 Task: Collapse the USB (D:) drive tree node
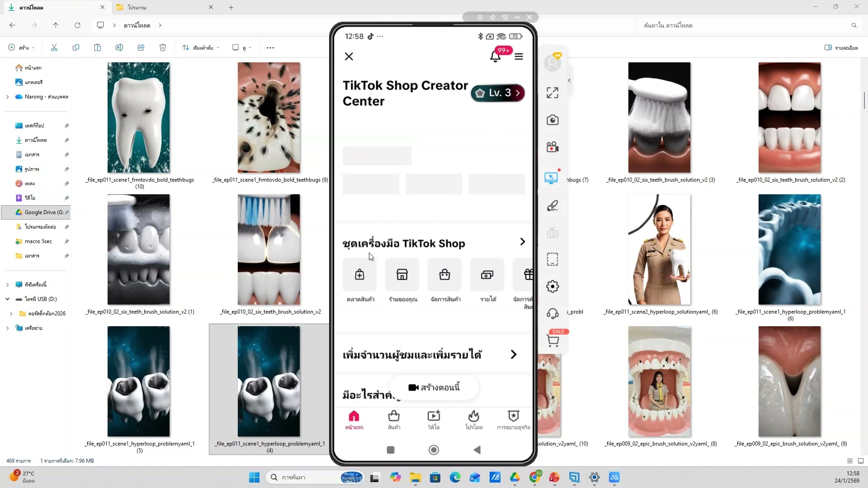click(7, 299)
